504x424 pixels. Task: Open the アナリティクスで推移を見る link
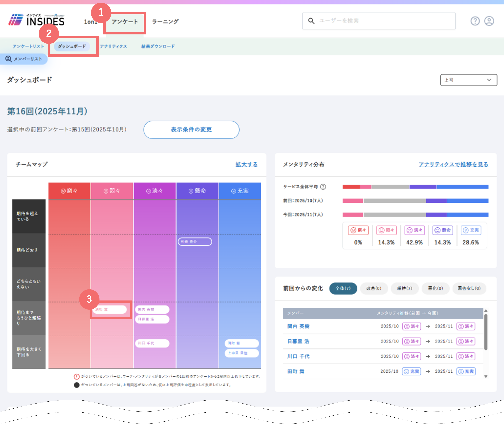[x=453, y=164]
